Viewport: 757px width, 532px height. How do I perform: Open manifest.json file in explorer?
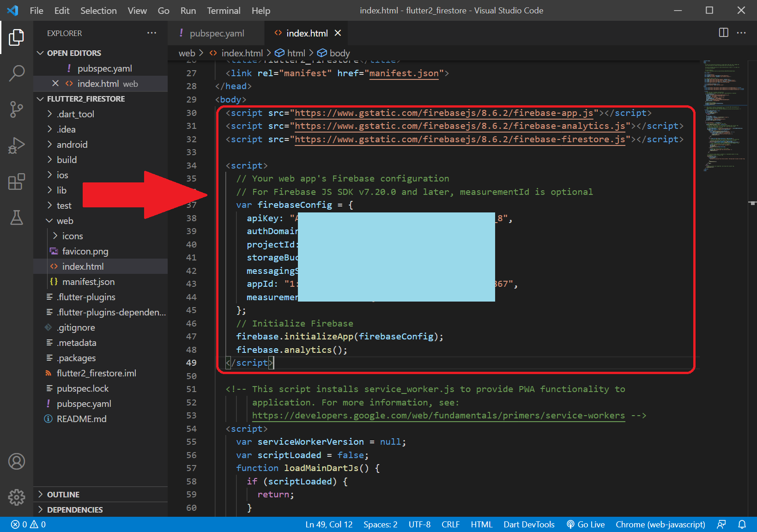[x=88, y=282]
